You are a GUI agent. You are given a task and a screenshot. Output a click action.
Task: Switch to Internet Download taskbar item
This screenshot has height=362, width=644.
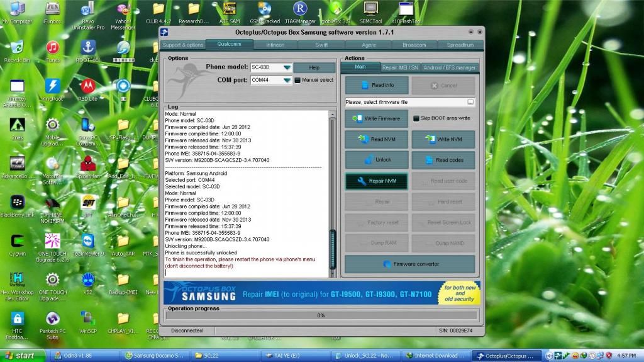coord(435,356)
